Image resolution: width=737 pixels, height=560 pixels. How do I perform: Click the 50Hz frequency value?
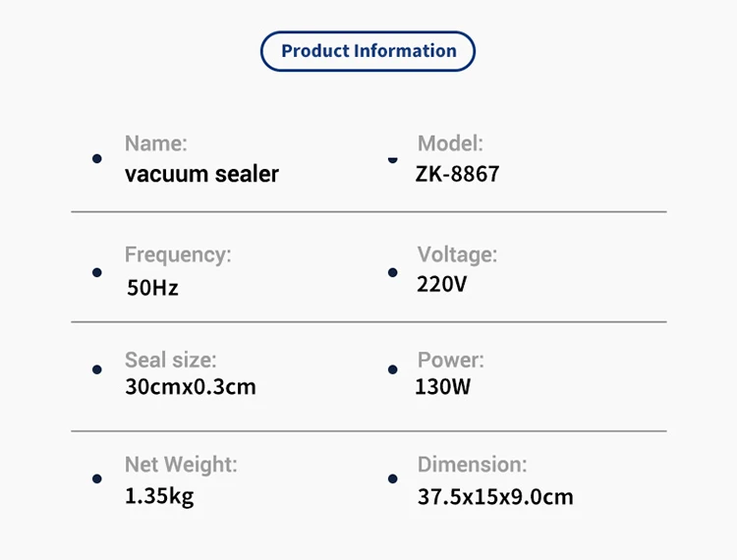tap(152, 288)
